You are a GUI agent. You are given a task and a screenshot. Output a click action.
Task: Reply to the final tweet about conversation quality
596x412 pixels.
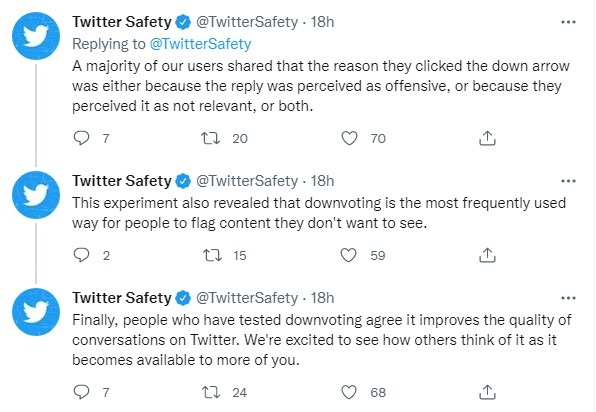tap(81, 392)
